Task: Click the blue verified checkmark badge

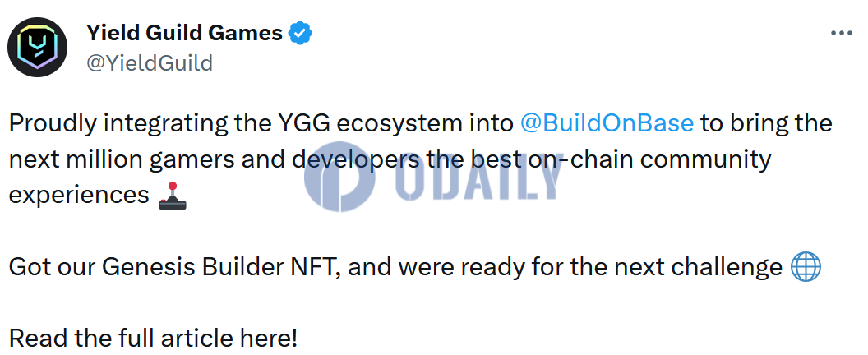Action: [301, 34]
